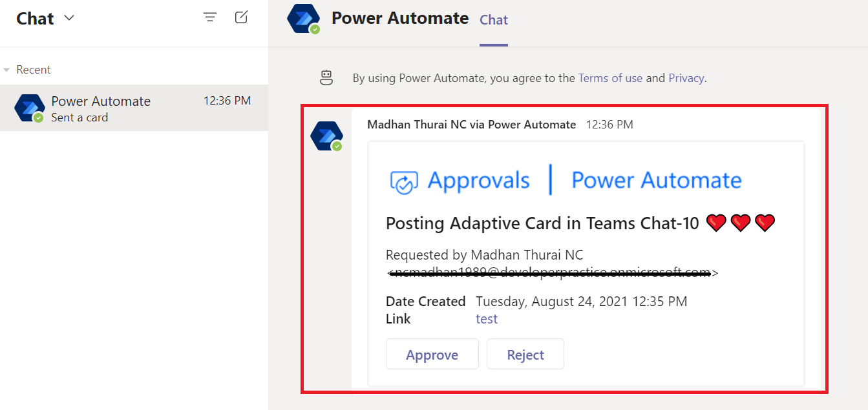
Task: Click the Approvals text in card banner
Action: (x=479, y=181)
